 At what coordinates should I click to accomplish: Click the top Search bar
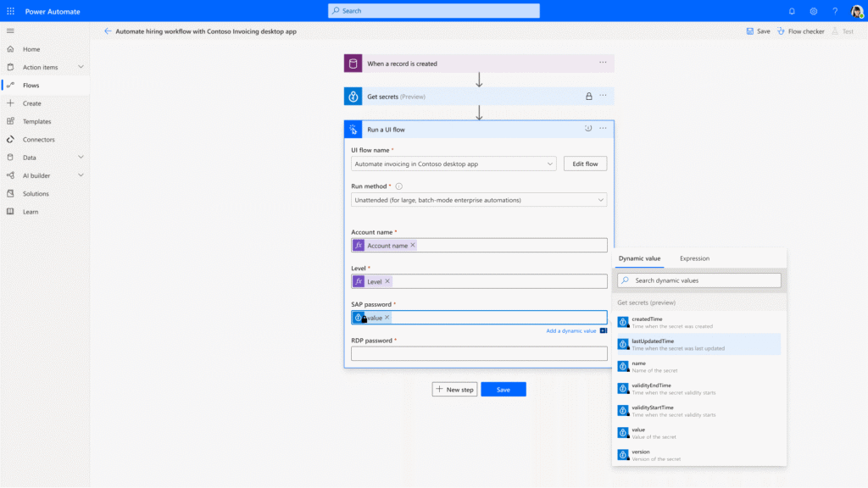[x=434, y=10]
